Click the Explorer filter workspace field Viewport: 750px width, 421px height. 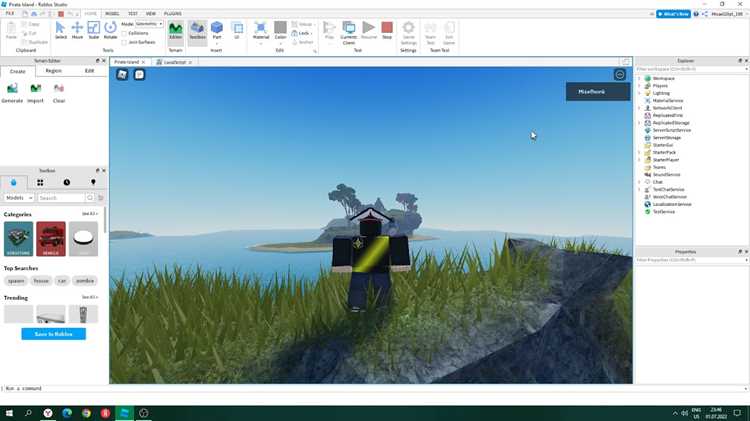click(x=691, y=69)
